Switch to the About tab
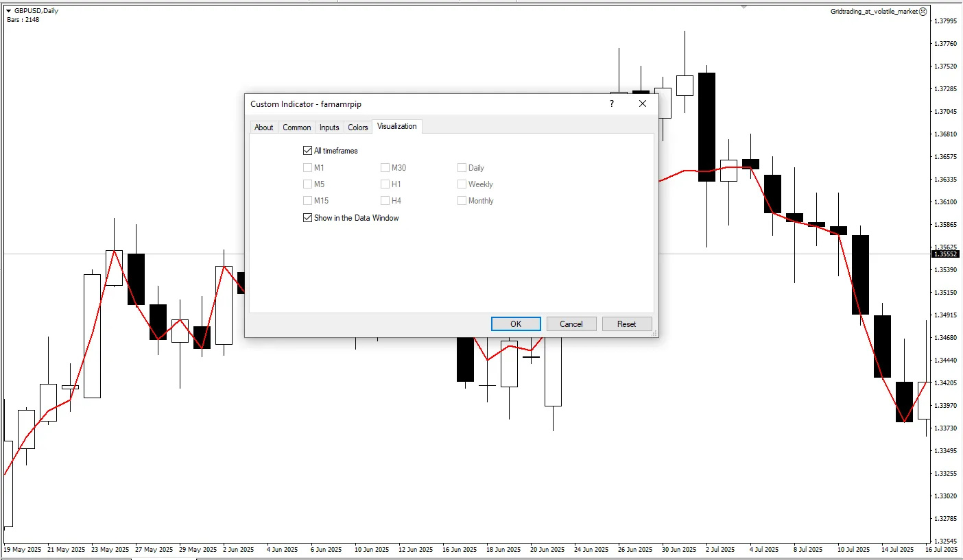Viewport: 963px width, 560px height. [263, 127]
